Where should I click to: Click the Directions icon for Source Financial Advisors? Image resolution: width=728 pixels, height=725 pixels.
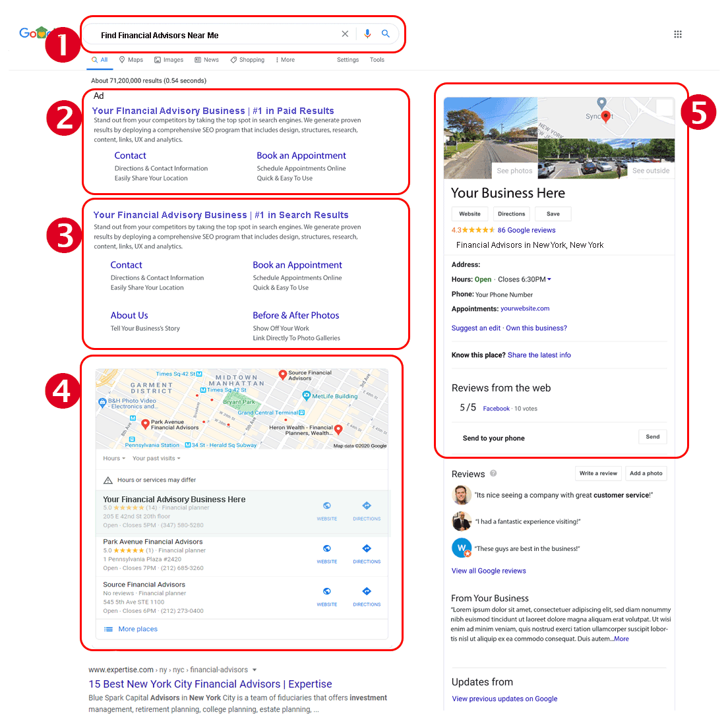367,591
